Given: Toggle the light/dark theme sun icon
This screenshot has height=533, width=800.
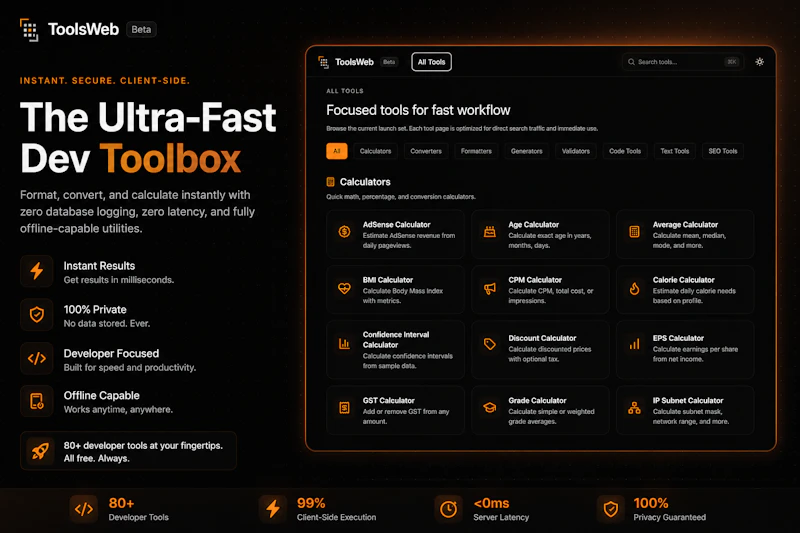Looking at the screenshot, I should point(759,62).
